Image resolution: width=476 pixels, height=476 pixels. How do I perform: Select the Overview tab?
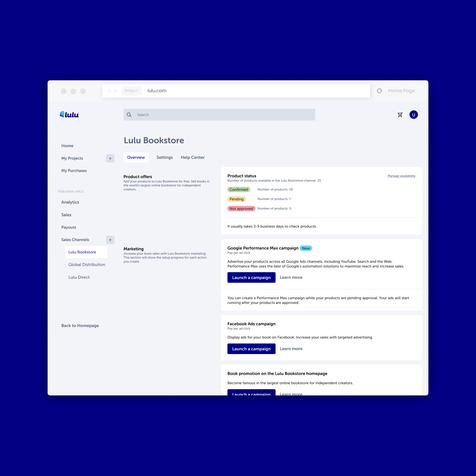136,157
